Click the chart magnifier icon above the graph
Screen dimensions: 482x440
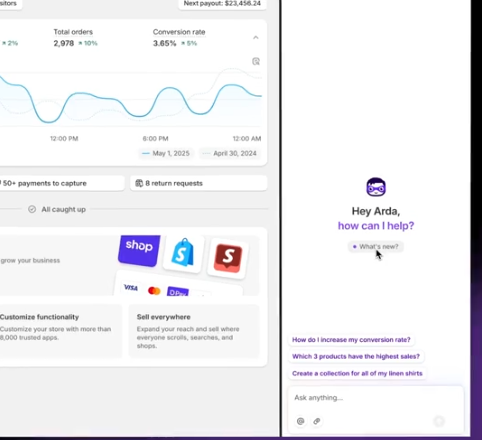256,61
